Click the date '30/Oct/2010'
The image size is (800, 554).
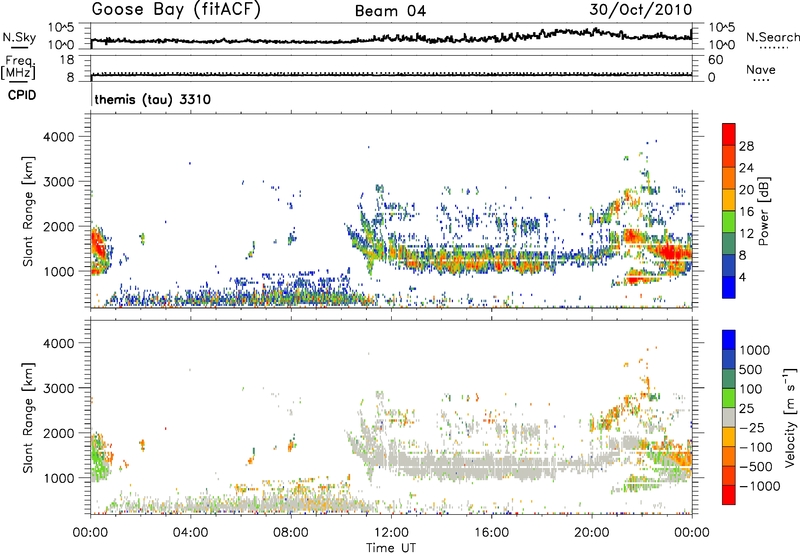(641, 10)
